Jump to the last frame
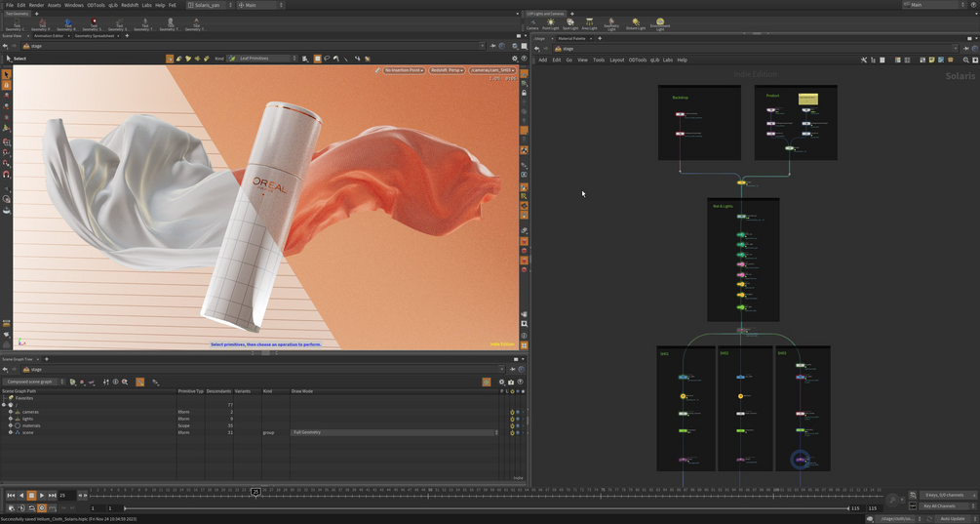Screen dimensions: 980x524 [x=53, y=496]
